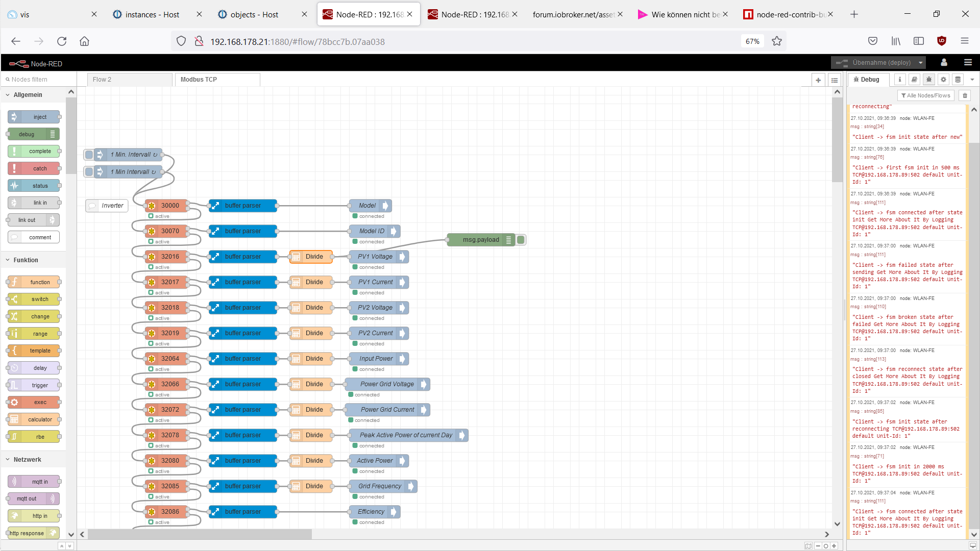
Task: Pick the catch node in palette
Action: click(x=34, y=168)
